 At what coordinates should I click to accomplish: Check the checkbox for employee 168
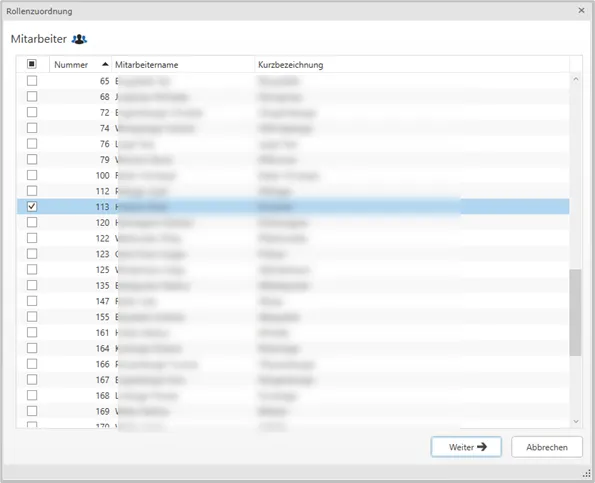point(32,395)
